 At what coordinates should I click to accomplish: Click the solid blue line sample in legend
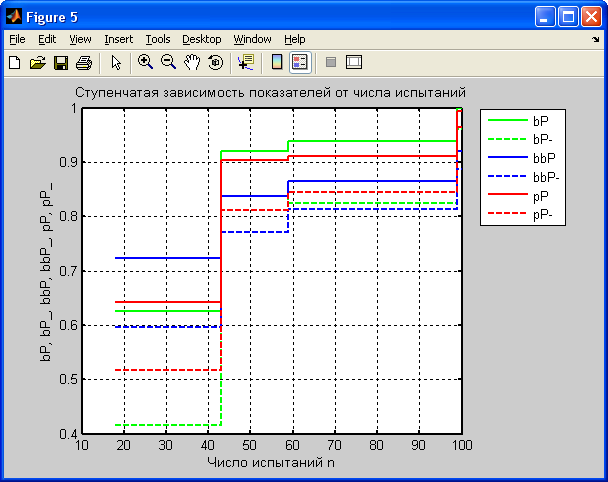point(508,157)
